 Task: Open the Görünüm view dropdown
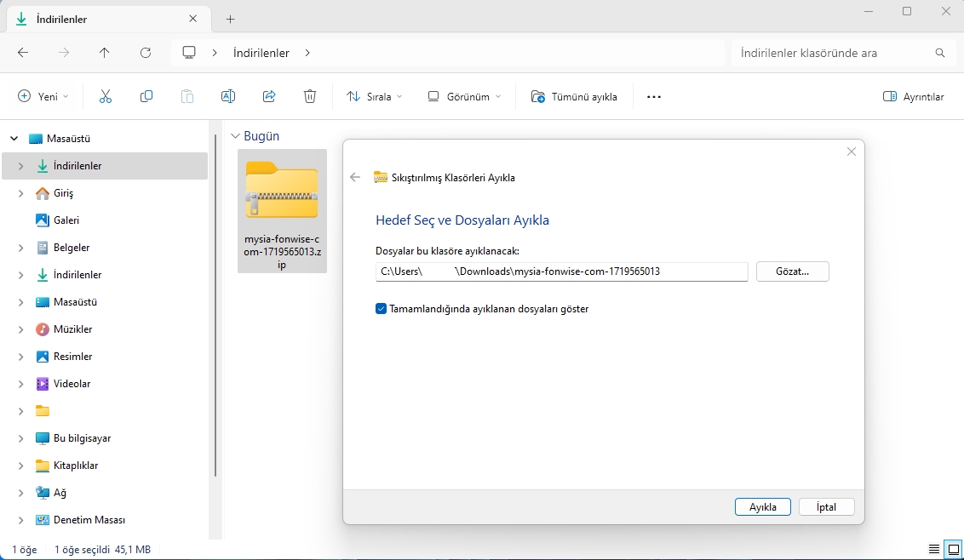(465, 96)
